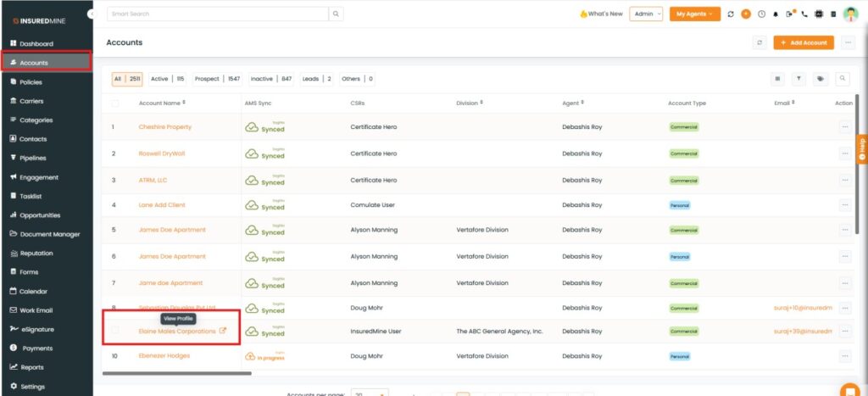
Task: Open the phone dialer icon in header
Action: click(804, 14)
